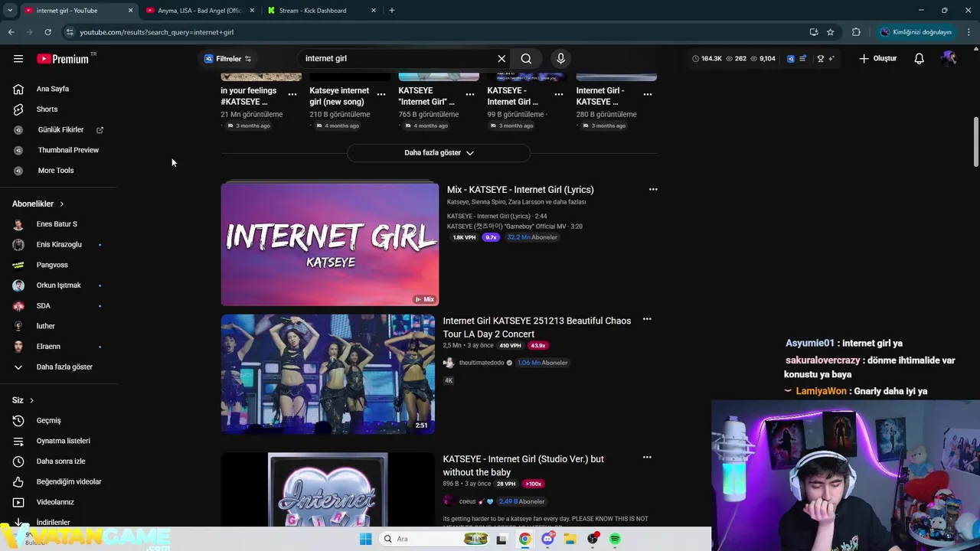Open options for 'Katseye internet girl (new song)' short
This screenshot has width=980, height=551.
click(x=381, y=94)
